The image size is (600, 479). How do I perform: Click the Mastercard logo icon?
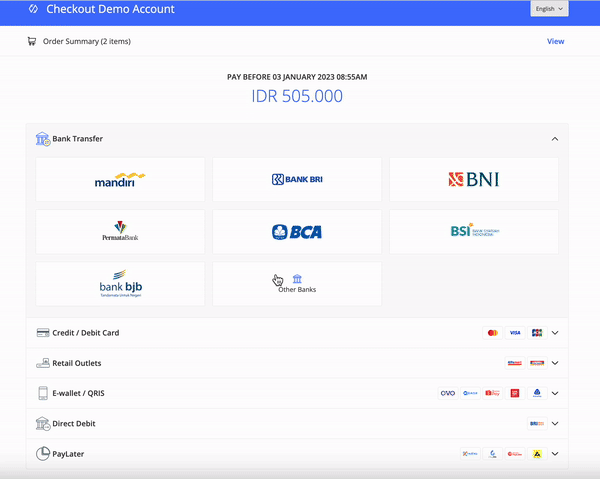point(492,333)
